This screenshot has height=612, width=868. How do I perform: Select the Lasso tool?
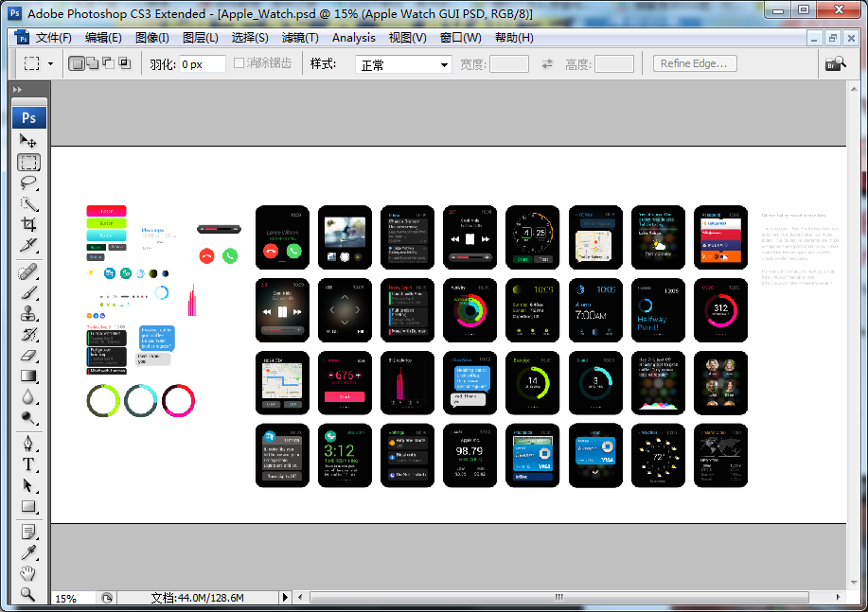click(28, 184)
